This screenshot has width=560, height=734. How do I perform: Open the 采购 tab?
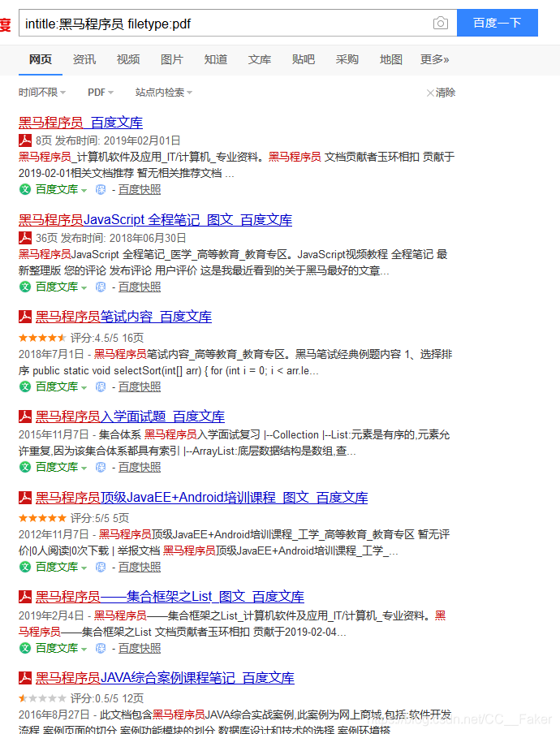coord(347,59)
